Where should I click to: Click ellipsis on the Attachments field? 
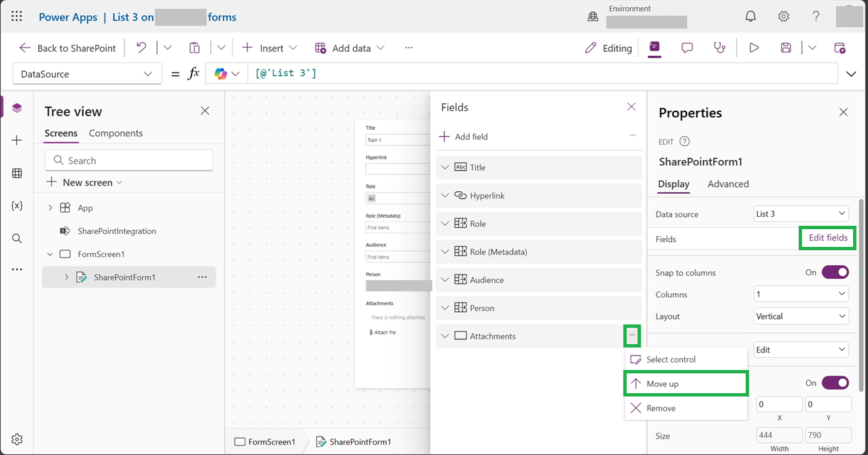pyautogui.click(x=632, y=335)
